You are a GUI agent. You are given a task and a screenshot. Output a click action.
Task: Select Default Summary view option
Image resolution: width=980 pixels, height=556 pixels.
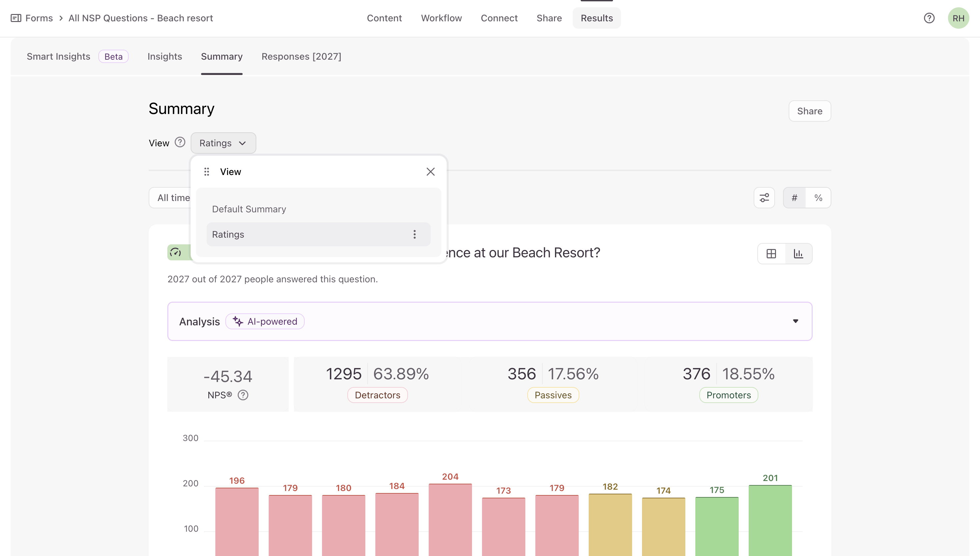tap(249, 209)
